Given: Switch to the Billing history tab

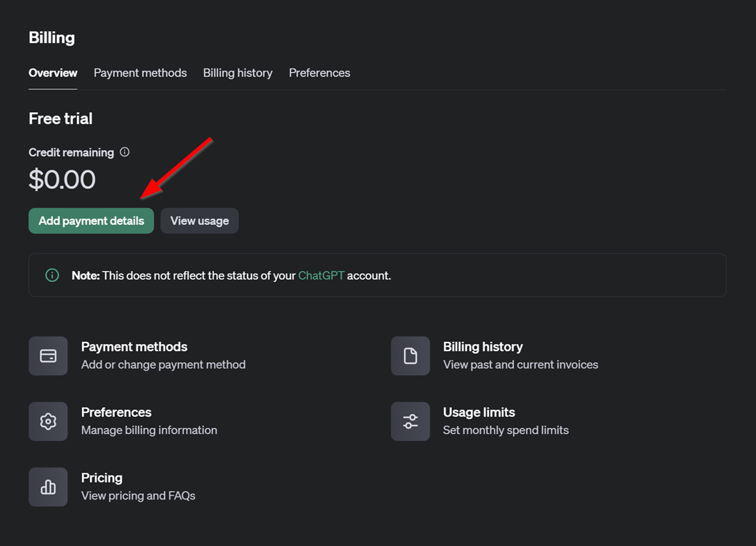Looking at the screenshot, I should coord(238,73).
